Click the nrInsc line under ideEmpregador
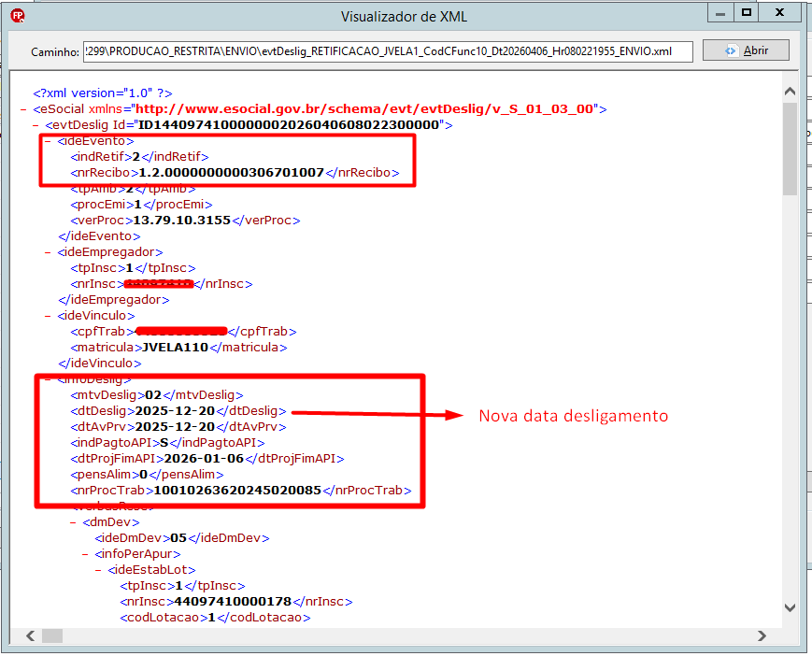Viewport: 812px width, 656px height. click(162, 284)
